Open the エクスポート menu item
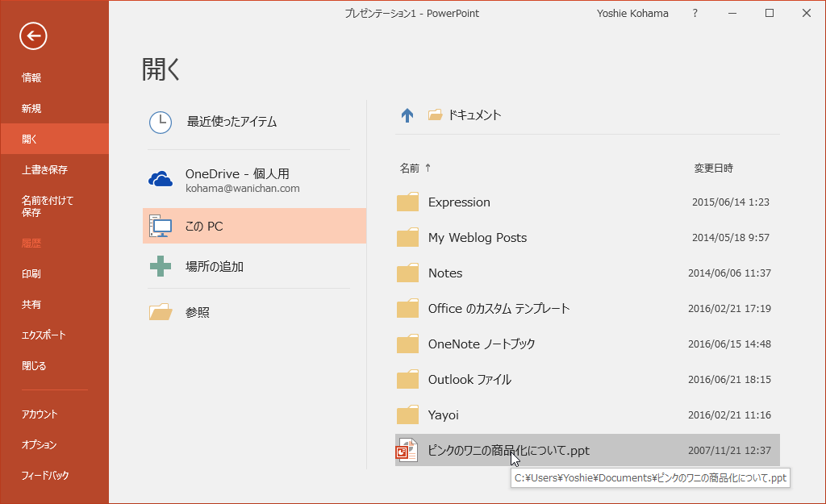 tap(44, 335)
